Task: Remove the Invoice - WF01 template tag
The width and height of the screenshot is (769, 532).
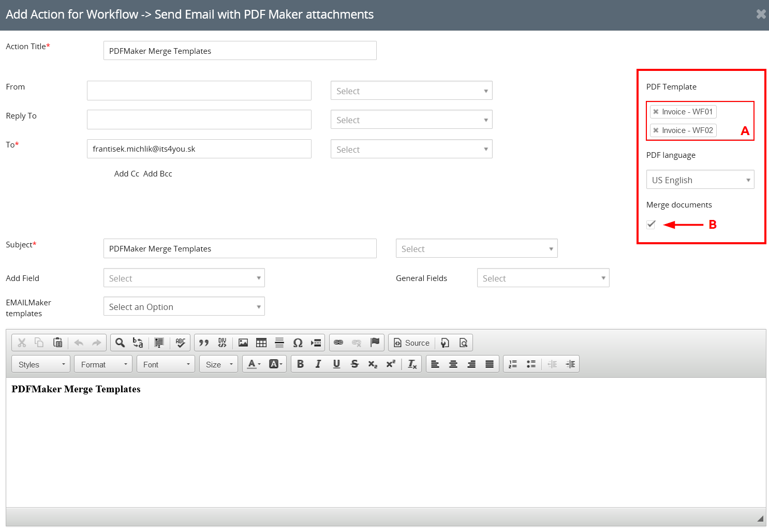Action: (x=656, y=112)
